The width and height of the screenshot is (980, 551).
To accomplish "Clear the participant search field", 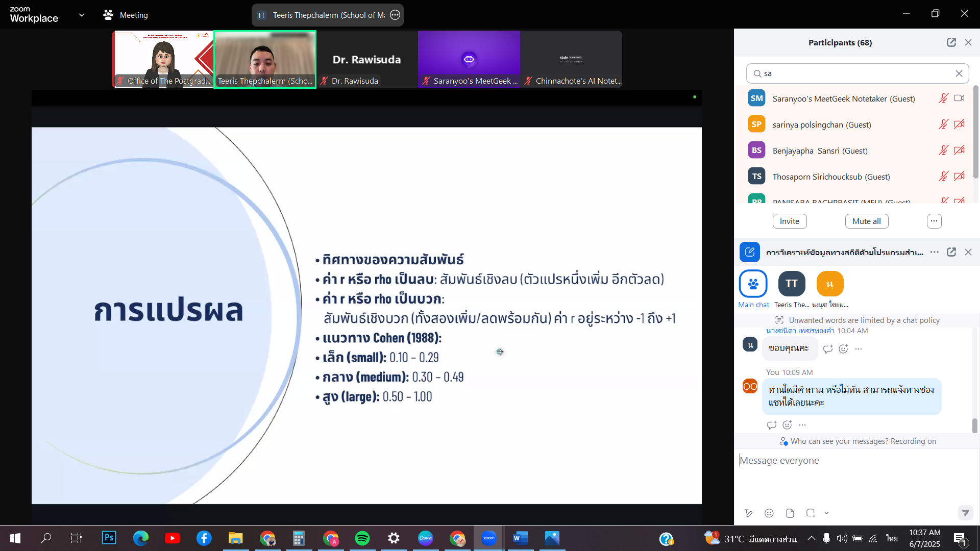I will (959, 73).
